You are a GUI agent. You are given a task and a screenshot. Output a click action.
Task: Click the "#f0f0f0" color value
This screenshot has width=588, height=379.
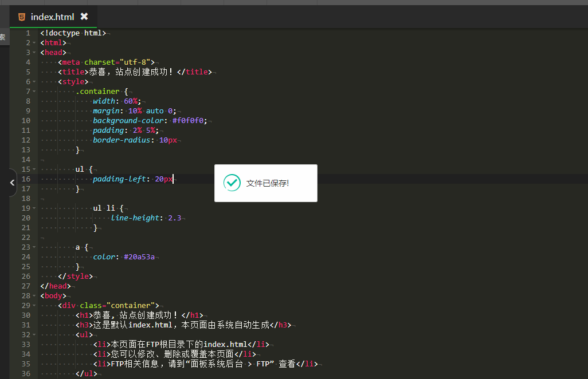188,121
